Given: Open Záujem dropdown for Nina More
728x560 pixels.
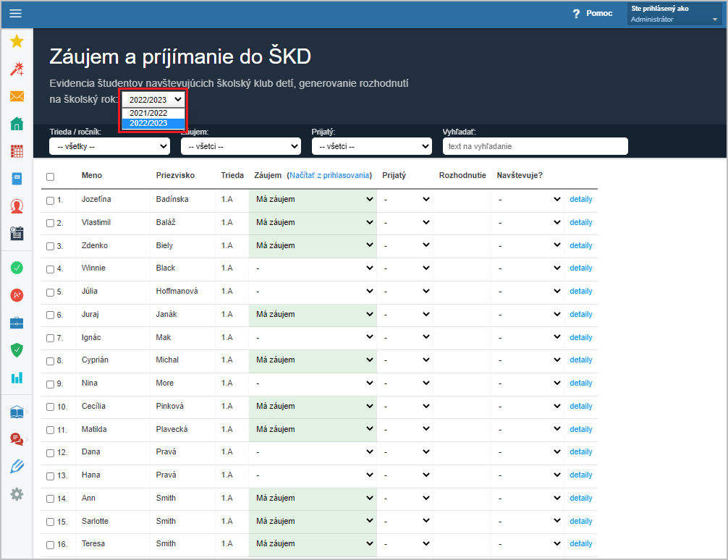Looking at the screenshot, I should click(313, 383).
